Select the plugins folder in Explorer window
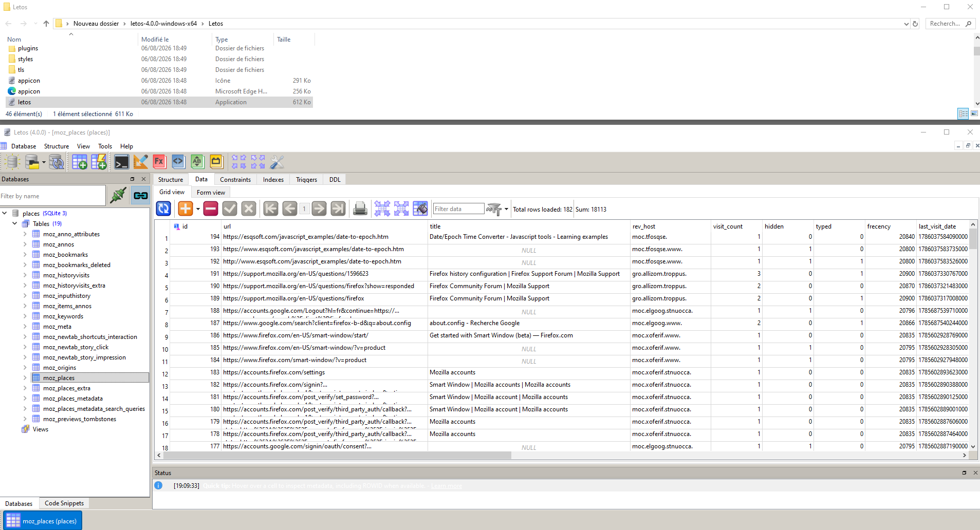980x530 pixels. tap(28, 48)
